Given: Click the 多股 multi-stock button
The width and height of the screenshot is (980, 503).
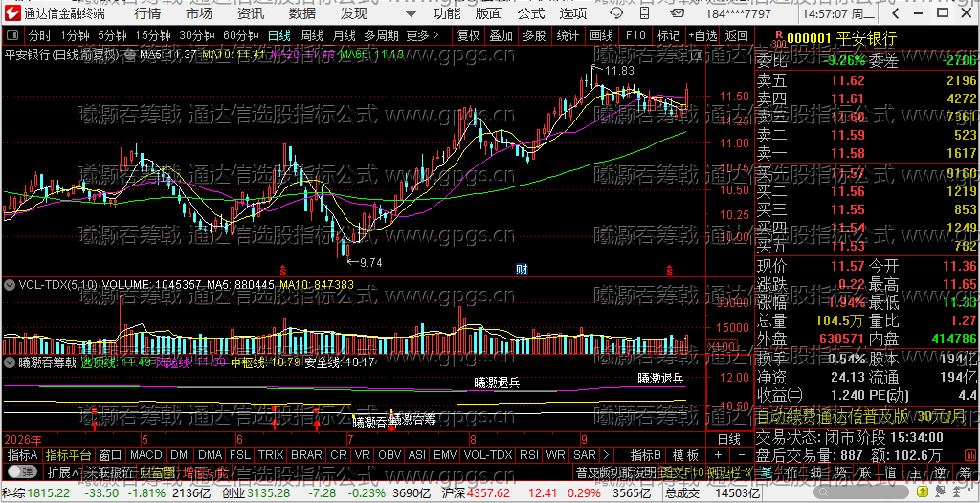Looking at the screenshot, I should 534,35.
